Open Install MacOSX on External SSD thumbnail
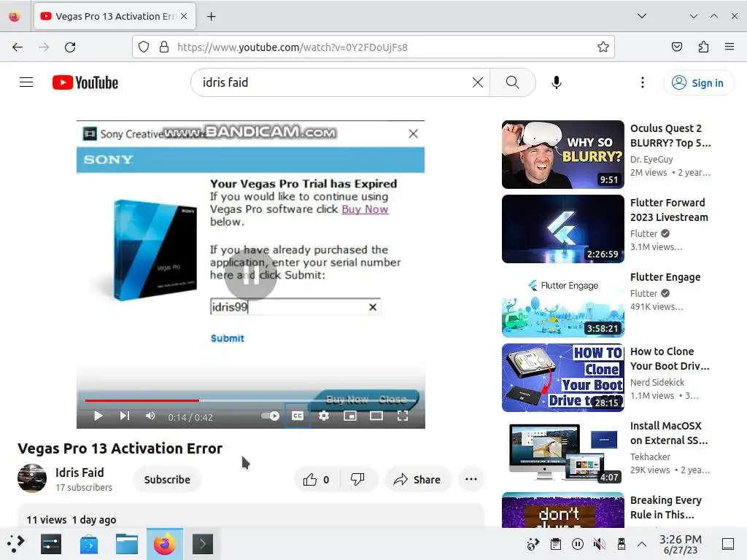The height and width of the screenshot is (560, 747). pos(562,452)
